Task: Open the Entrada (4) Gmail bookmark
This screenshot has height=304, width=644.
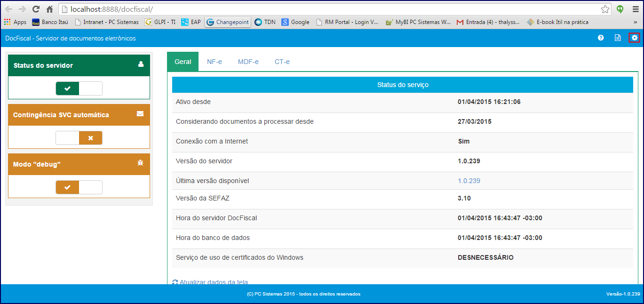Action: point(489,22)
